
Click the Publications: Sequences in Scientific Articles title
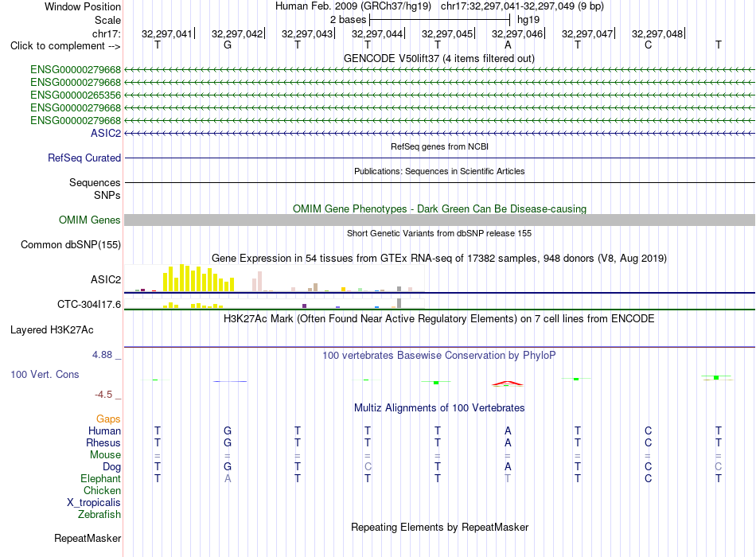pos(439,171)
